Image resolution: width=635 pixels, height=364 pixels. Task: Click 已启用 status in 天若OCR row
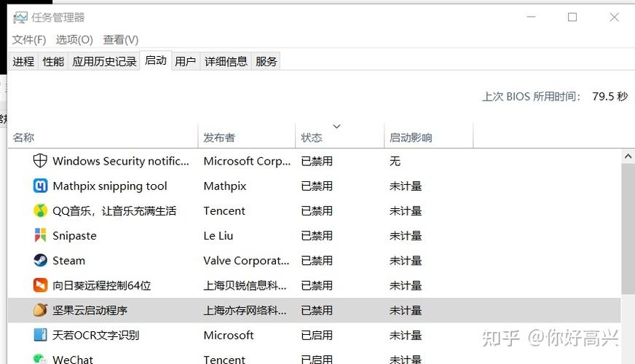317,336
